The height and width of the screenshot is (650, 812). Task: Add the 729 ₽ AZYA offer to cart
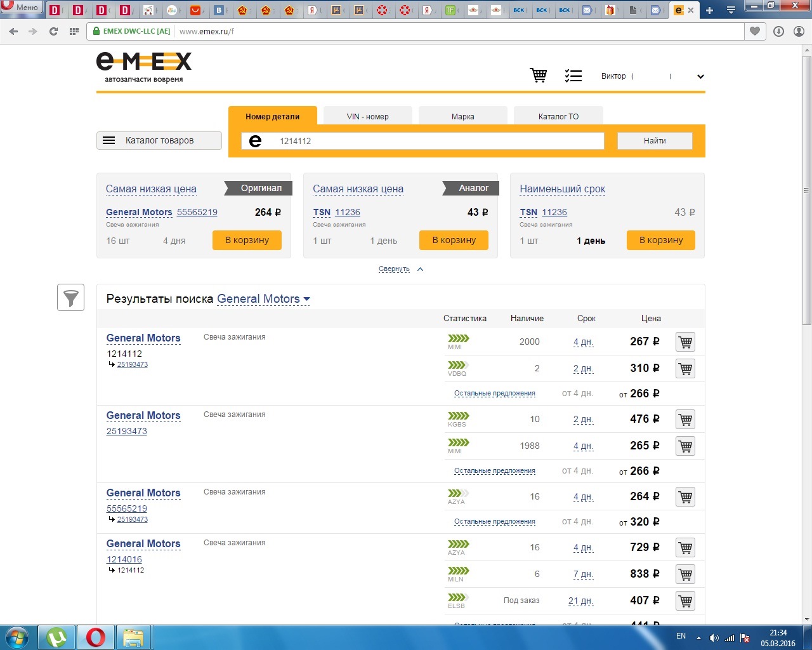pos(685,548)
